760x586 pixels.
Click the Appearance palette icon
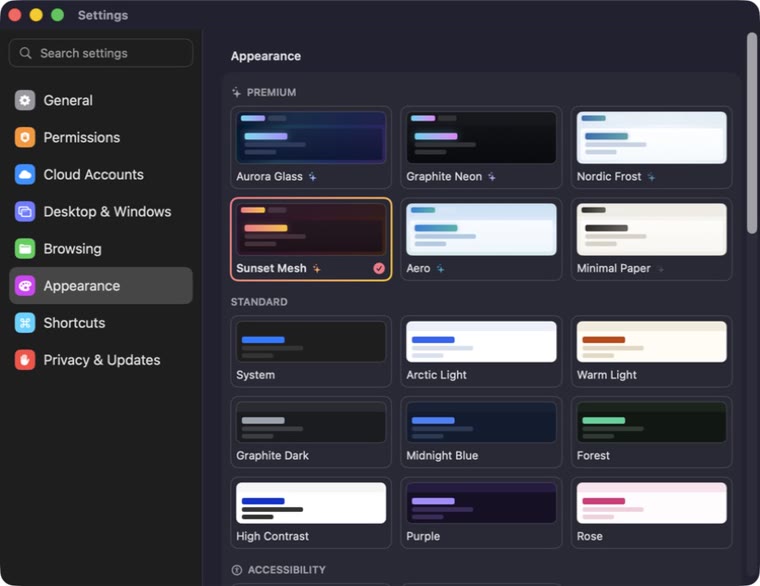pos(25,285)
